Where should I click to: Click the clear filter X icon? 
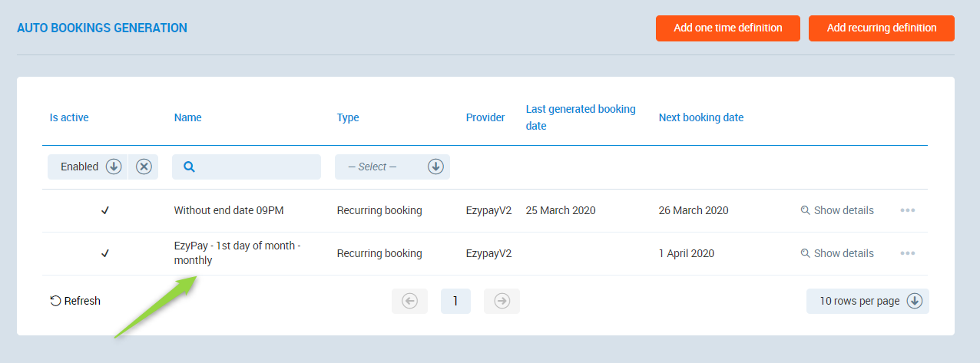point(144,167)
